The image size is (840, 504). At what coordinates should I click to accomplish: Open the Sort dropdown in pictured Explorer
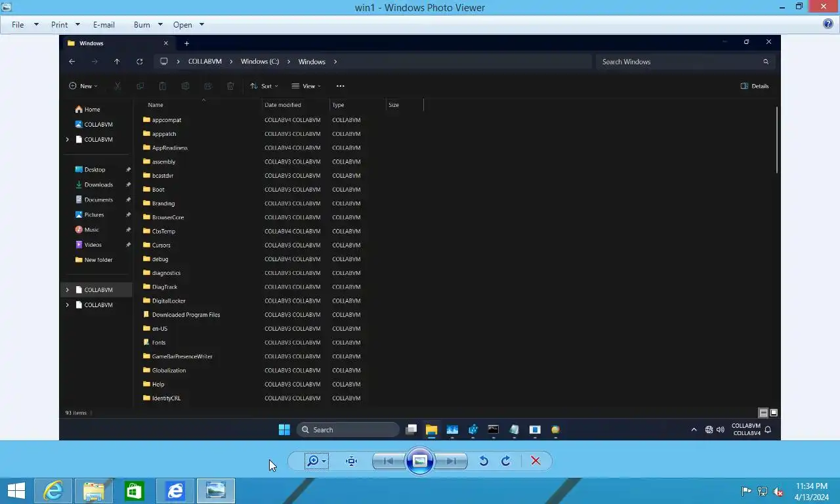pyautogui.click(x=264, y=86)
